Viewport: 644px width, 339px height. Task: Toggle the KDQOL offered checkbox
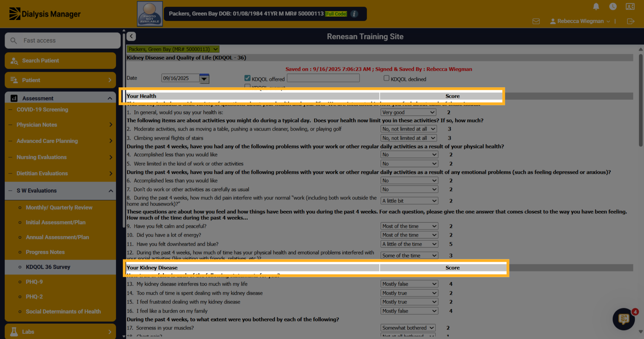pos(247,78)
